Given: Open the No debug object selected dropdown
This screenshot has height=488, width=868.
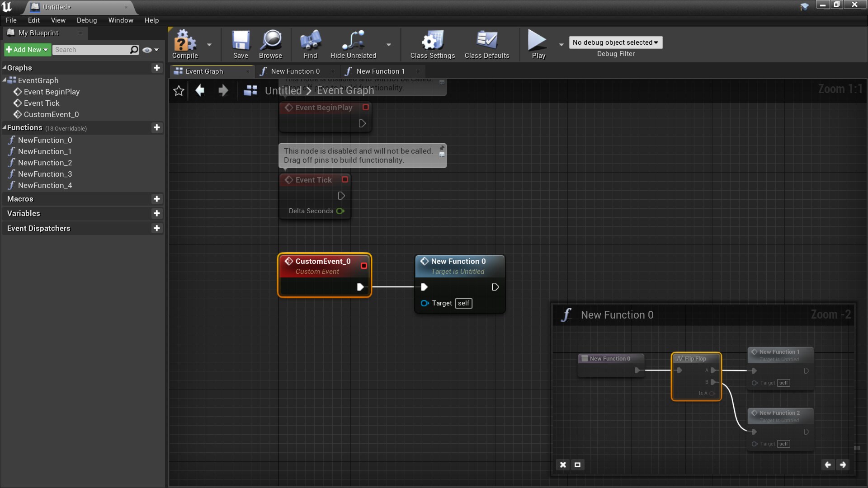Looking at the screenshot, I should pyautogui.click(x=615, y=42).
